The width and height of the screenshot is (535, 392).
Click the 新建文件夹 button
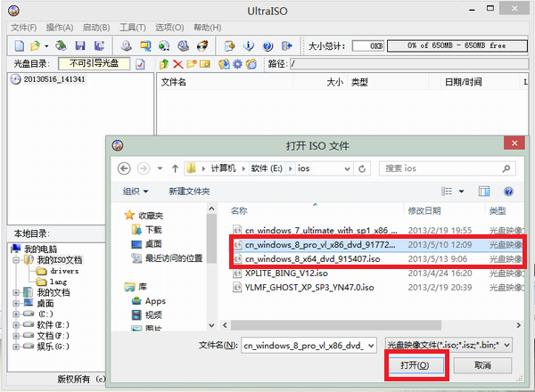(189, 192)
